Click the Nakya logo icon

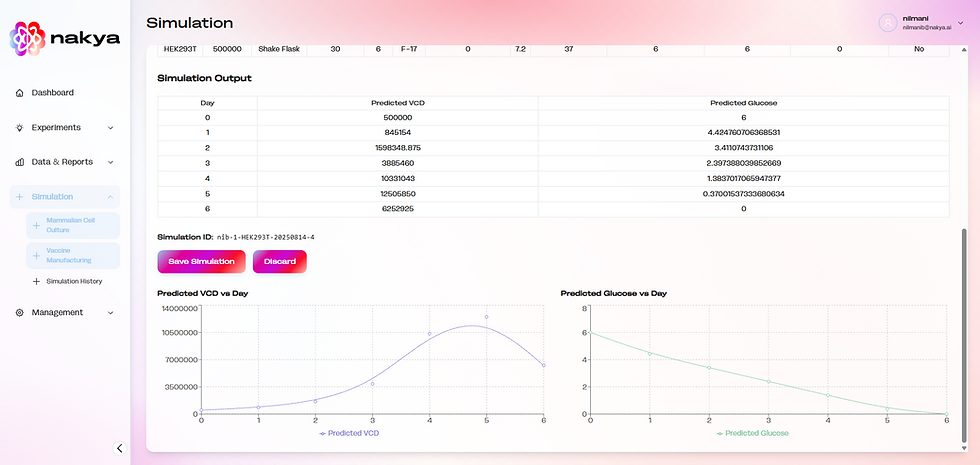pos(28,39)
